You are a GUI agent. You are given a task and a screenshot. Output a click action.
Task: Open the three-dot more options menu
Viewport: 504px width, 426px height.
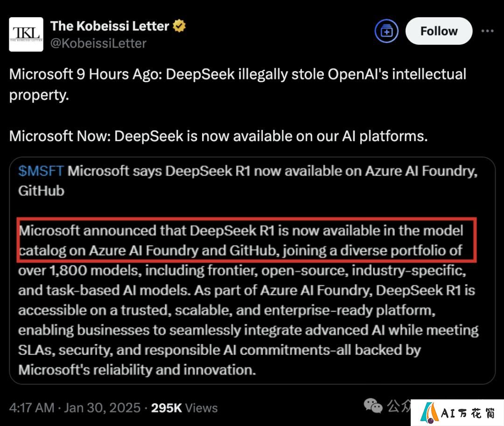[487, 31]
